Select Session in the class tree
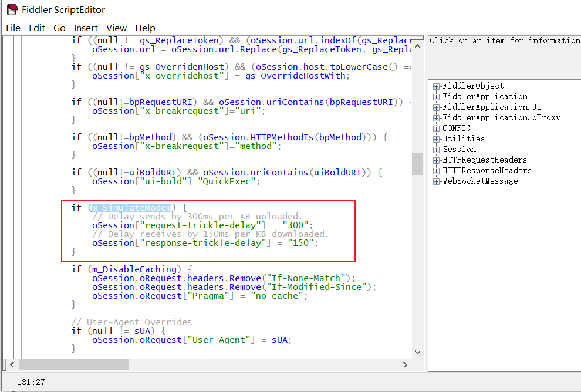Viewport: 581px width, 392px height. point(460,149)
